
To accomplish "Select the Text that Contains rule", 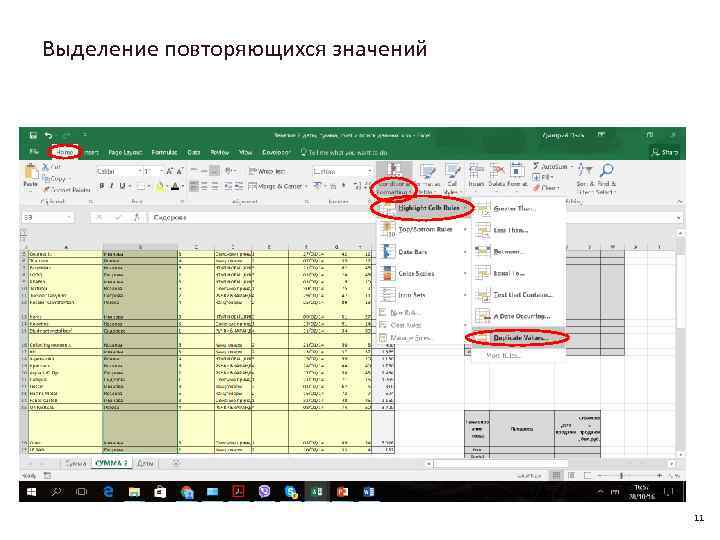I will tap(518, 294).
